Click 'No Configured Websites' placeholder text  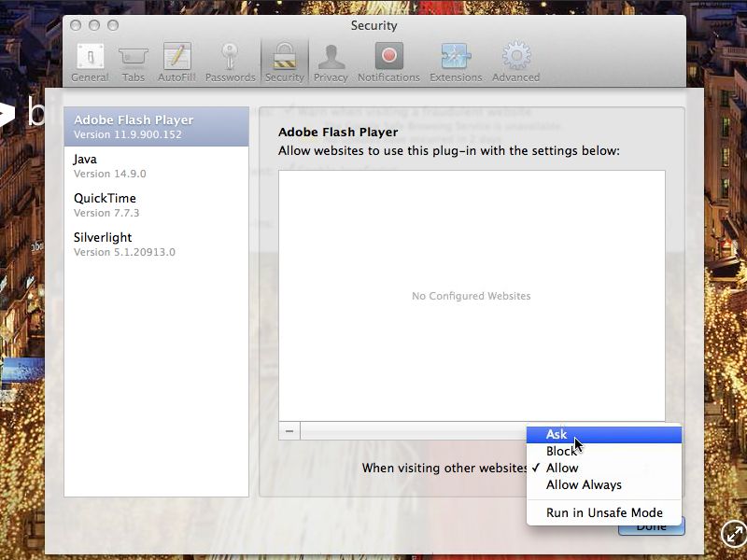(x=472, y=296)
